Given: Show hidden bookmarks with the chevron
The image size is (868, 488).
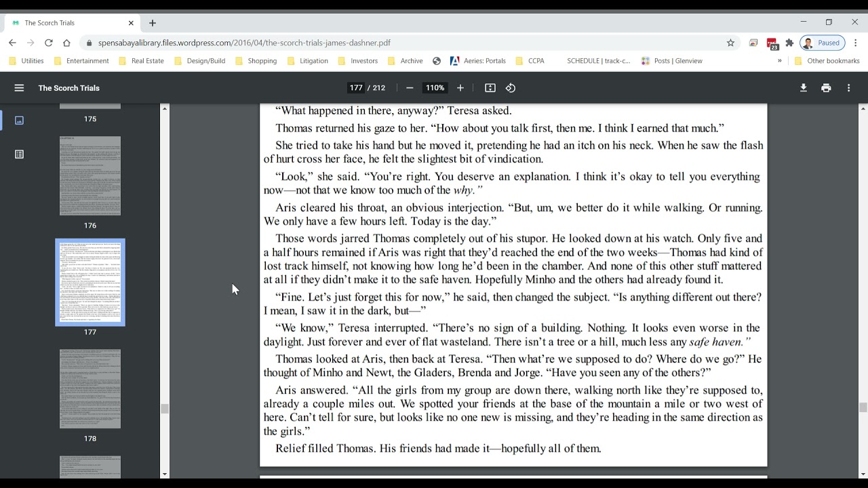Looking at the screenshot, I should [779, 61].
